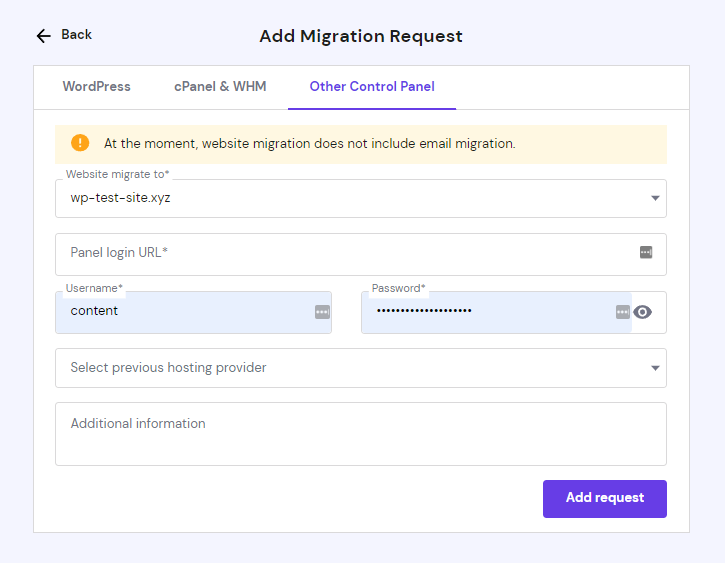
Task: Click the autofill icon in Username field
Action: (322, 312)
